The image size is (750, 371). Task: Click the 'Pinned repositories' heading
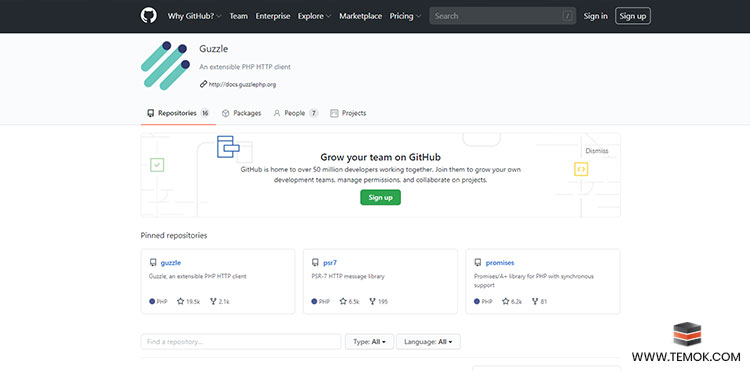click(174, 235)
